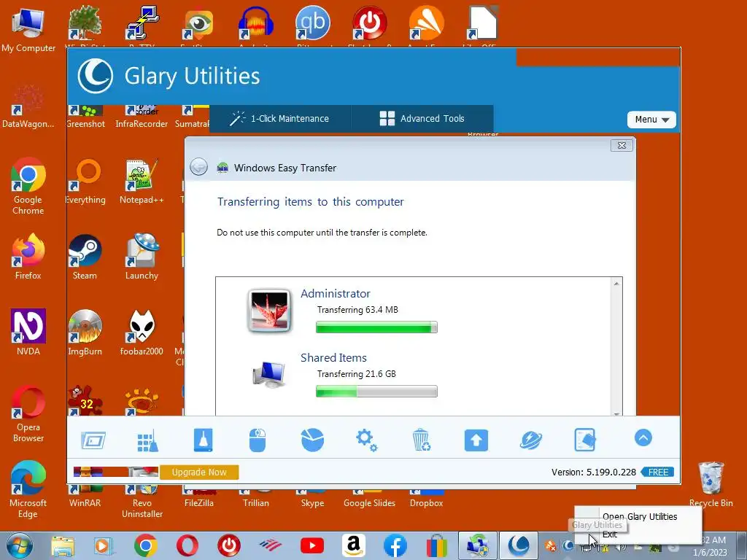Select the My Computer desktop icon
Image resolution: width=747 pixels, height=560 pixels.
coord(28,29)
